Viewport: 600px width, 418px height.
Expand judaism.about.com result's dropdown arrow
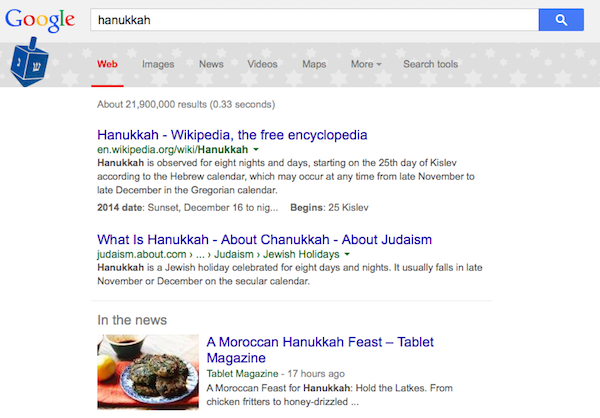coord(347,254)
